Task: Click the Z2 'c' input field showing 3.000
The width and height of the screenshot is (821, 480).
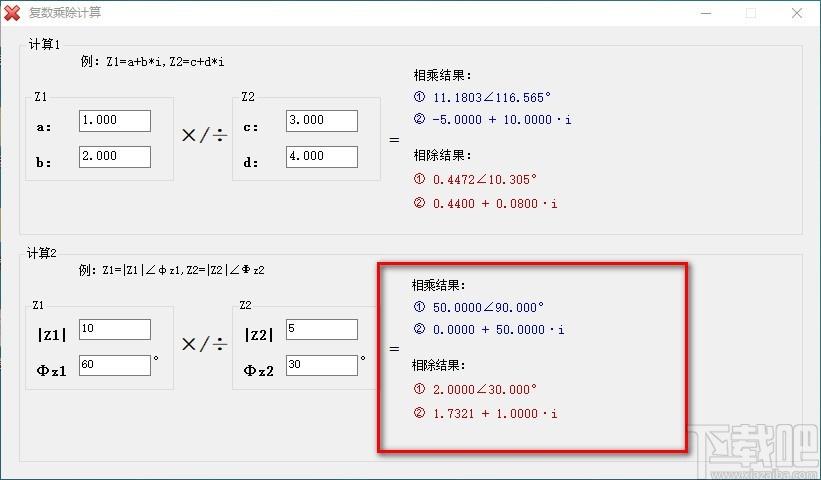Action: pyautogui.click(x=321, y=121)
